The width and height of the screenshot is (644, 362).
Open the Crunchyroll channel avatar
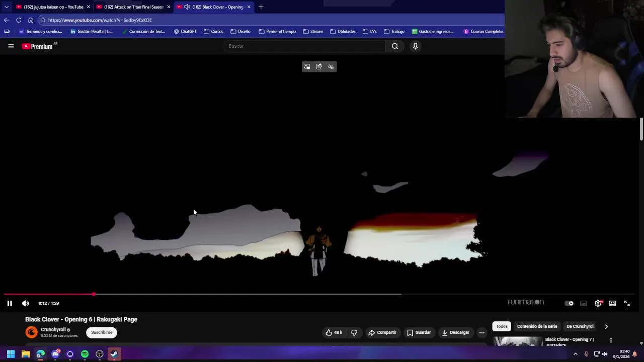click(x=31, y=332)
